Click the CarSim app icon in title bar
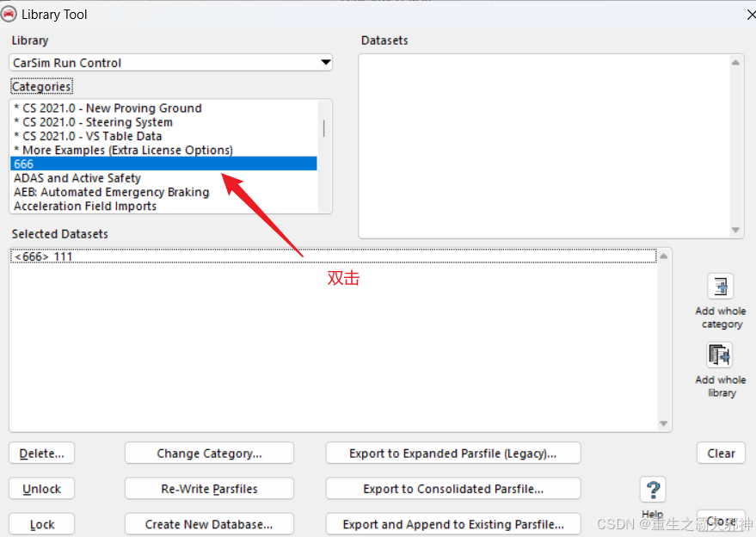The image size is (756, 537). pyautogui.click(x=9, y=14)
